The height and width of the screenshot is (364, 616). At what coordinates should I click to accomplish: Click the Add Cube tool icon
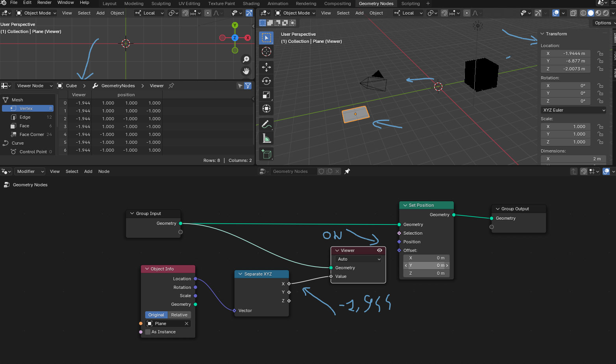(266, 154)
